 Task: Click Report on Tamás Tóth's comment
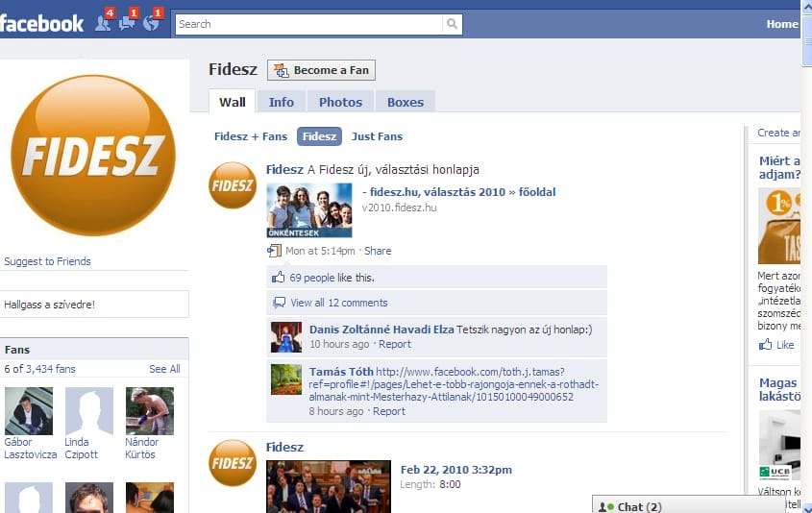click(389, 411)
